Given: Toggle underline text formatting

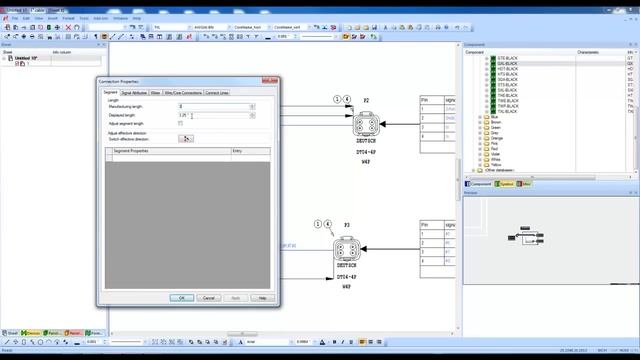Looking at the screenshot, I should 351,342.
